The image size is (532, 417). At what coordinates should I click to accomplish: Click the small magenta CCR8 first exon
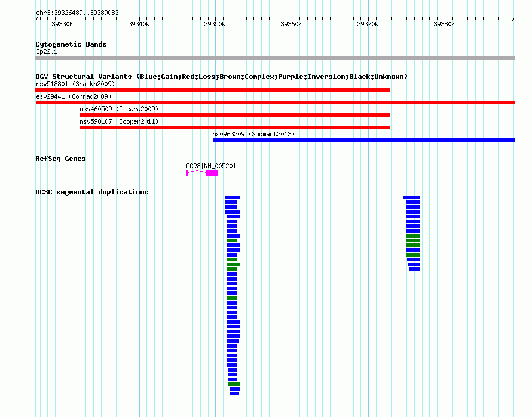187,173
